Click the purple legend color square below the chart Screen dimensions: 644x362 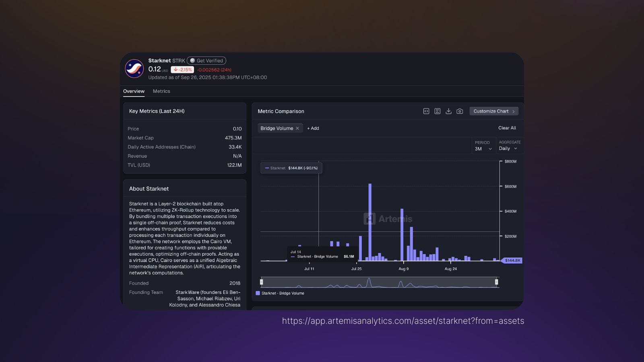(258, 293)
